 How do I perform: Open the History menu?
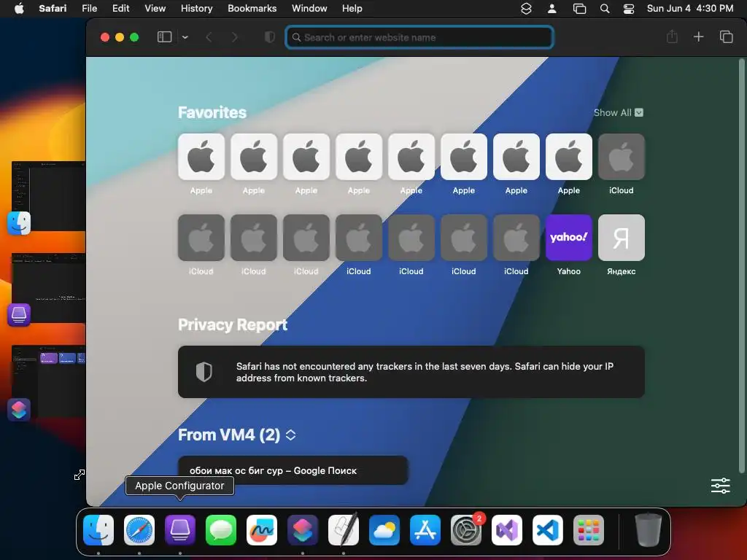[x=196, y=8]
